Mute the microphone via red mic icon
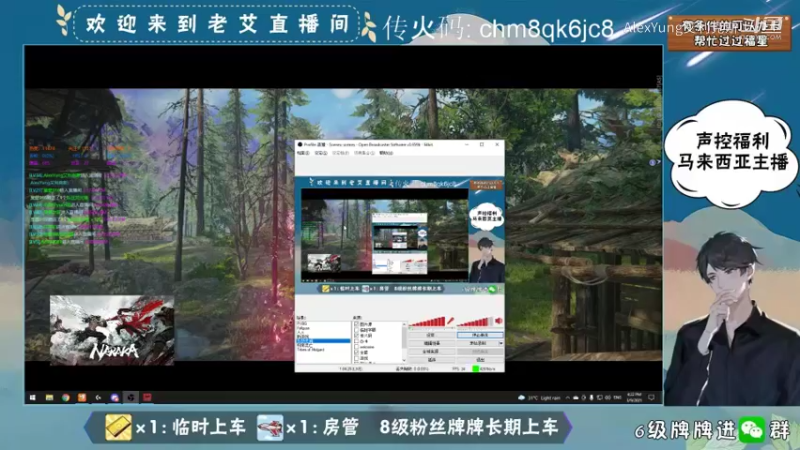This screenshot has height=450, width=800. pyautogui.click(x=451, y=320)
